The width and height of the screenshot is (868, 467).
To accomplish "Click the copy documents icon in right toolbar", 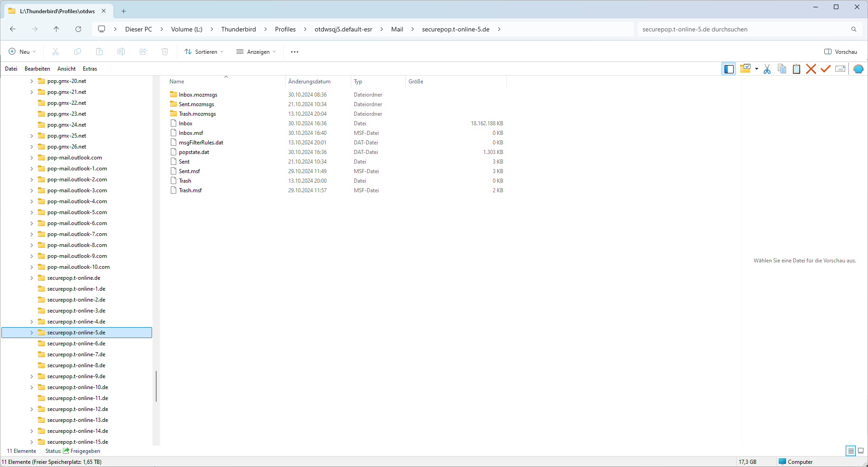I will pos(781,69).
